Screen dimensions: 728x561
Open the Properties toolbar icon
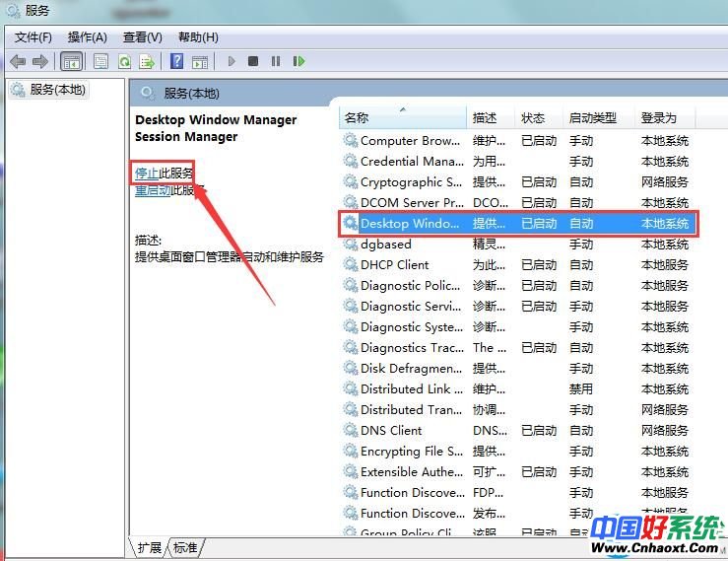pyautogui.click(x=100, y=61)
